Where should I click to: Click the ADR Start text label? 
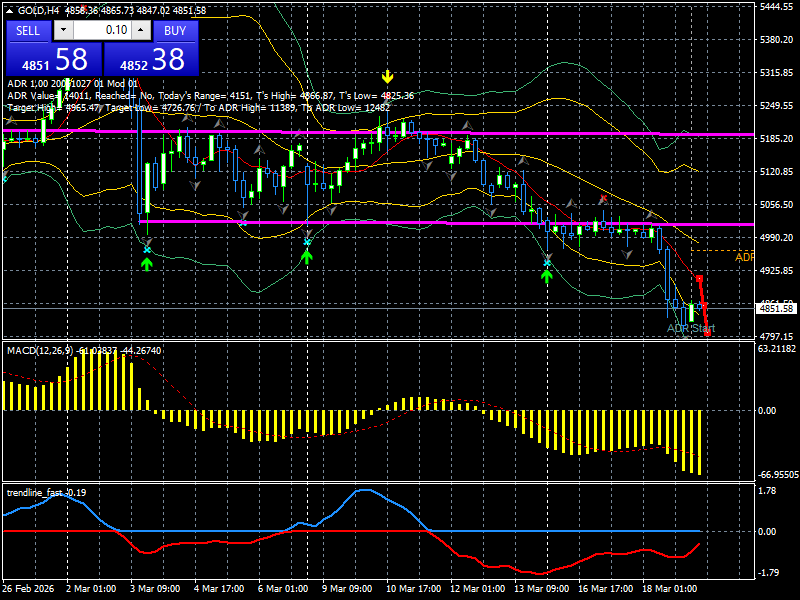tap(691, 328)
